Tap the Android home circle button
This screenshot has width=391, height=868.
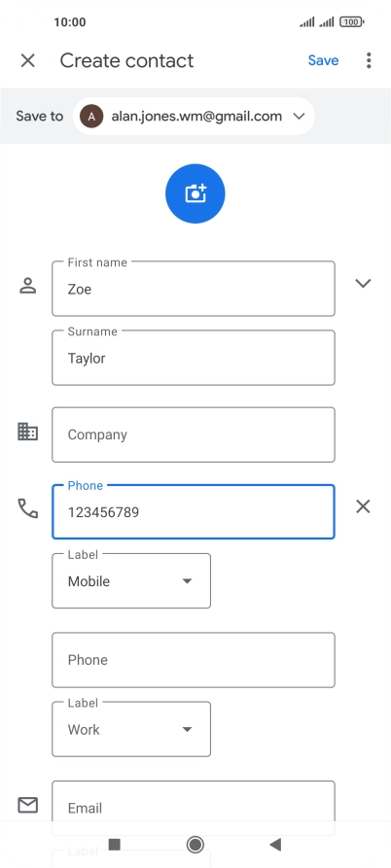coord(195,845)
